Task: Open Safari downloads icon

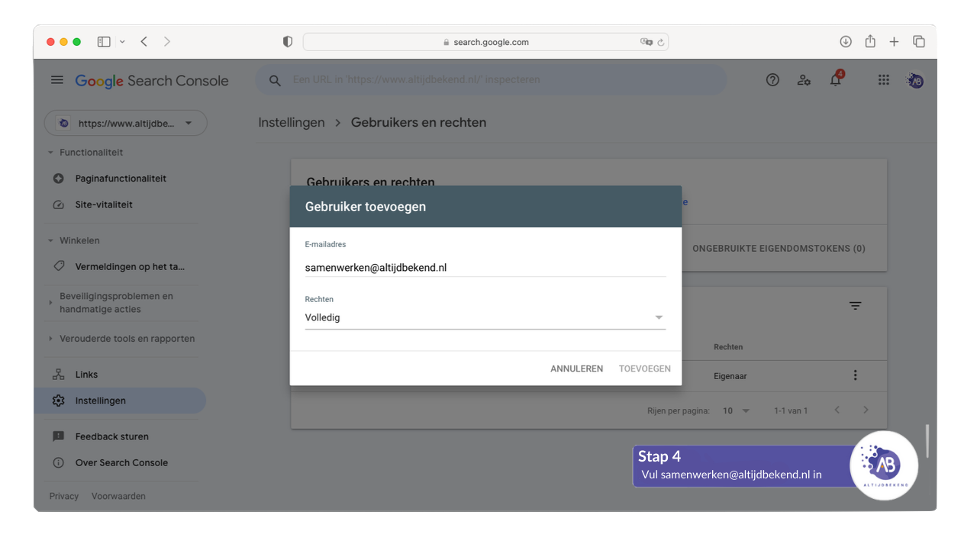Action: tap(846, 42)
